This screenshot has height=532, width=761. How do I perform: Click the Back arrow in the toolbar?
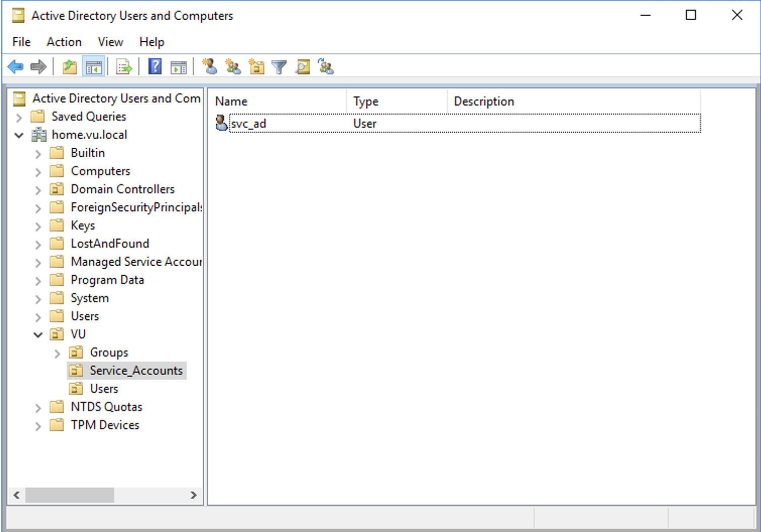[16, 67]
